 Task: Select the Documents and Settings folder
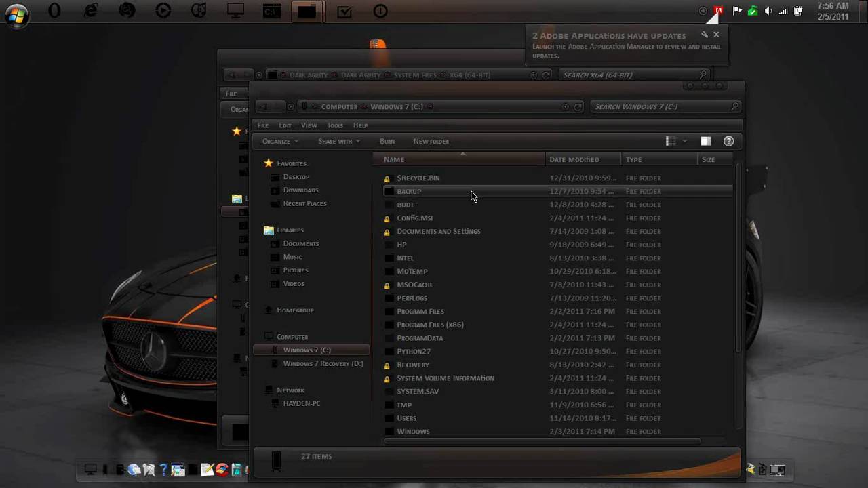(x=438, y=231)
